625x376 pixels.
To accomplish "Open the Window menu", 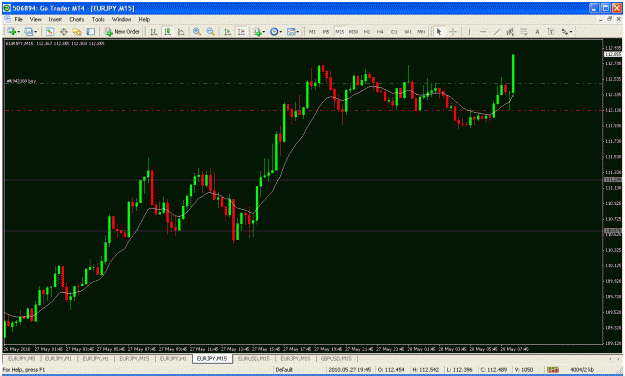I will point(122,19).
